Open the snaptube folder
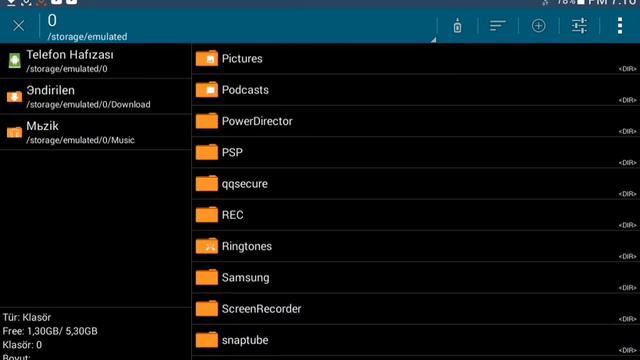This screenshot has width=640, height=360. click(x=416, y=340)
